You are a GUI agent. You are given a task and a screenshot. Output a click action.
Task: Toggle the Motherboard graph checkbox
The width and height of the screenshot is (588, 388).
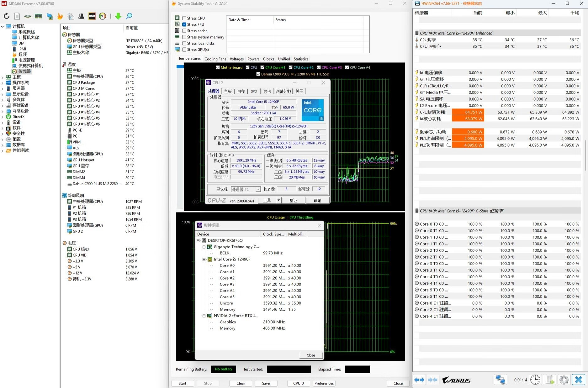218,67
